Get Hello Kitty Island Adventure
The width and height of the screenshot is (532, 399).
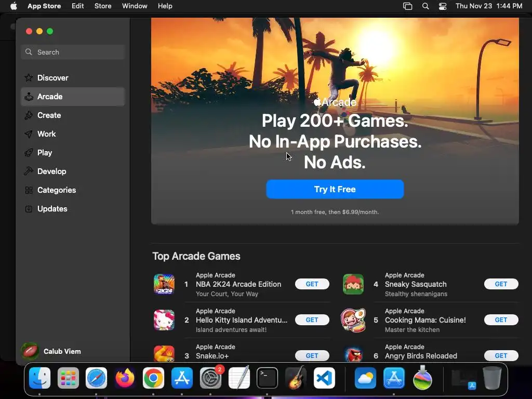[312, 320]
